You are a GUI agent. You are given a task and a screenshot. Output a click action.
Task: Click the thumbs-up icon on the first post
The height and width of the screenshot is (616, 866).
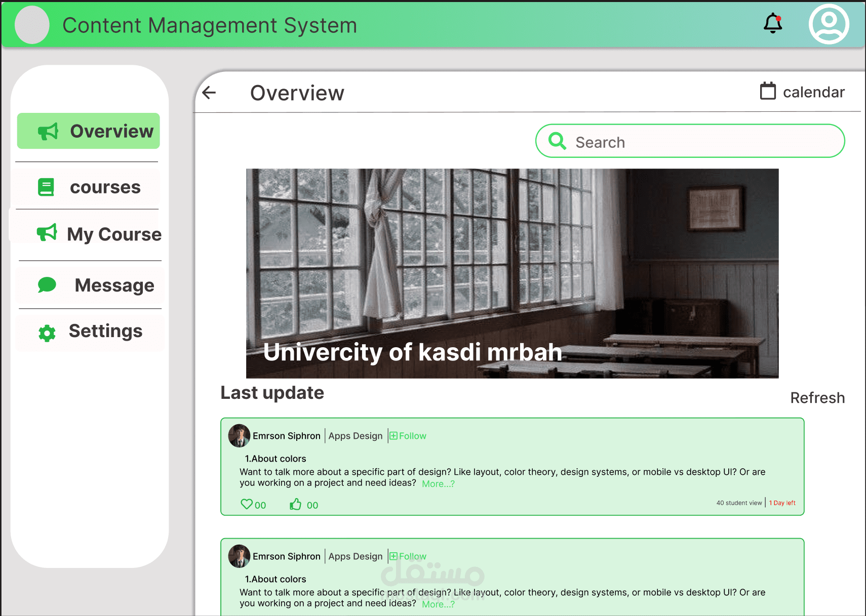click(296, 504)
